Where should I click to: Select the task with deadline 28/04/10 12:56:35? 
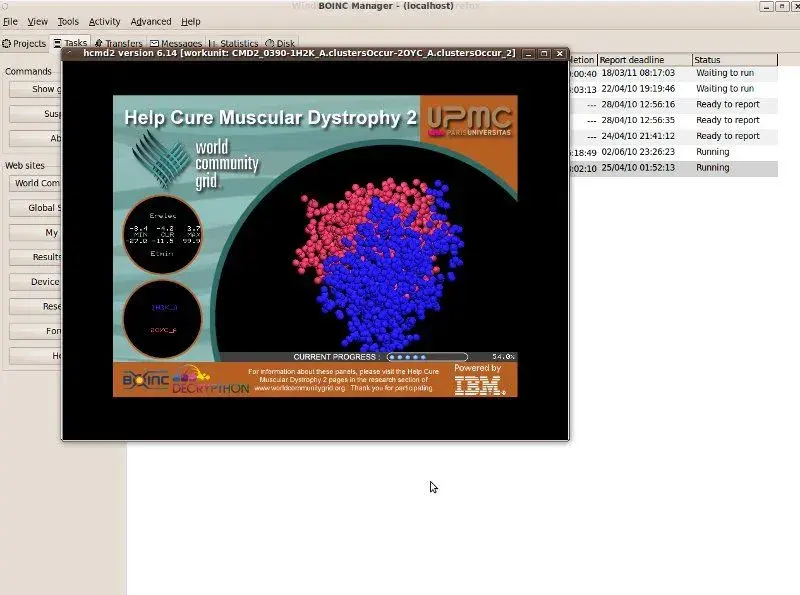(x=673, y=120)
